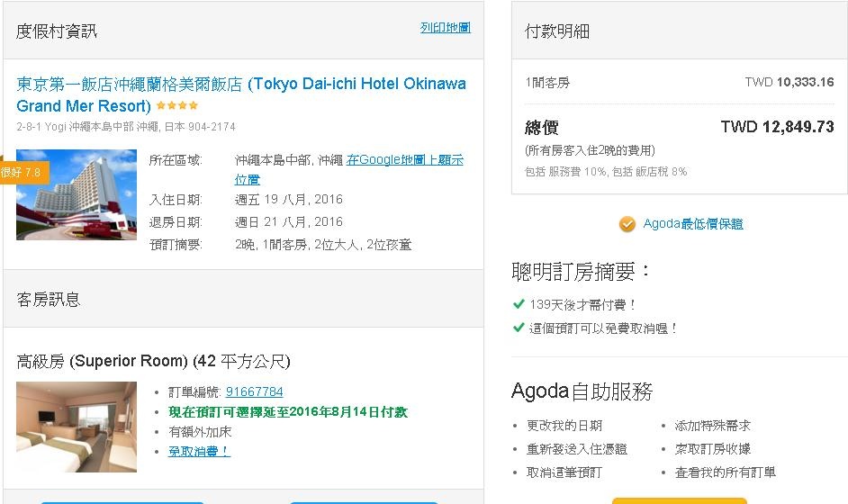The width and height of the screenshot is (848, 504).
Task: Choose 取消這筆預訂 to cancel booking
Action: tap(564, 472)
